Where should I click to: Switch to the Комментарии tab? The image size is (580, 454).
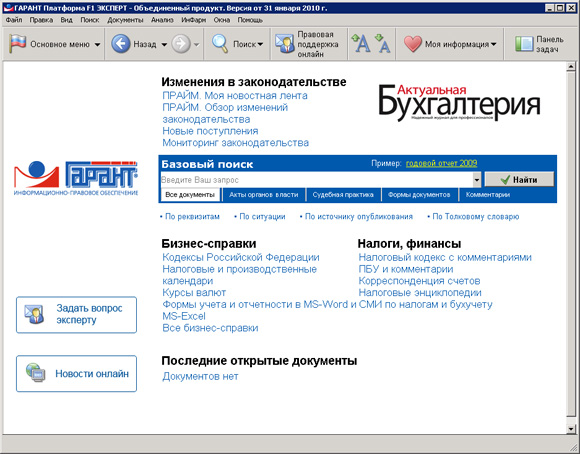pos(488,195)
